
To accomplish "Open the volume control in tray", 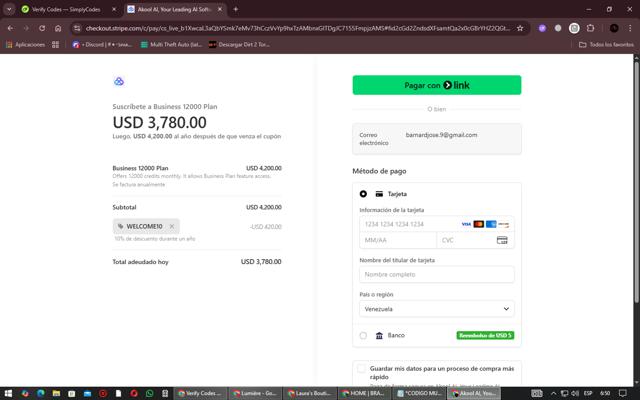I will click(x=575, y=393).
